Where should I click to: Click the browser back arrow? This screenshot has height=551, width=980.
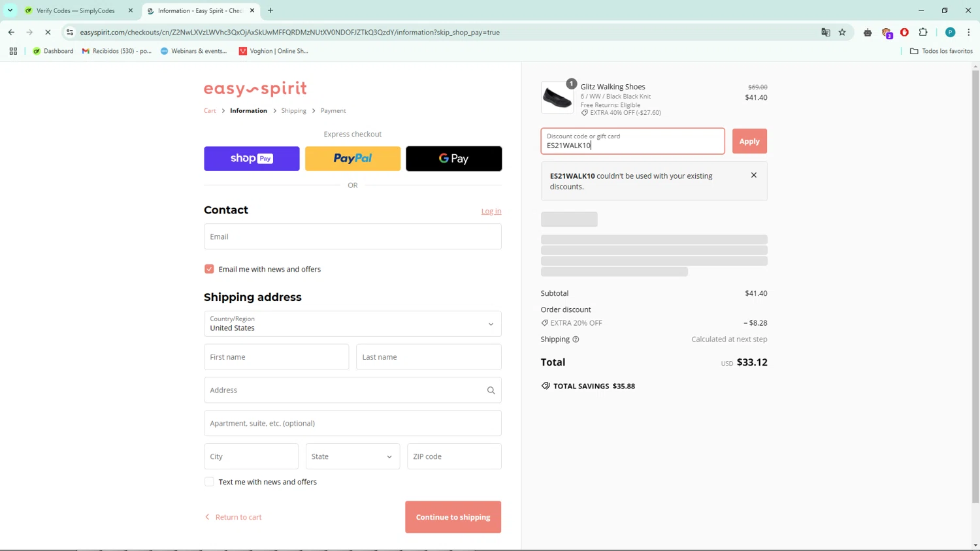(x=11, y=32)
